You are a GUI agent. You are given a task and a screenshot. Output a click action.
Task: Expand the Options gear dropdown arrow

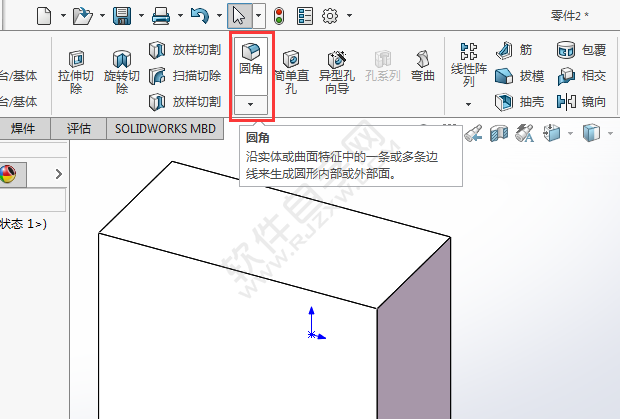[x=349, y=16]
